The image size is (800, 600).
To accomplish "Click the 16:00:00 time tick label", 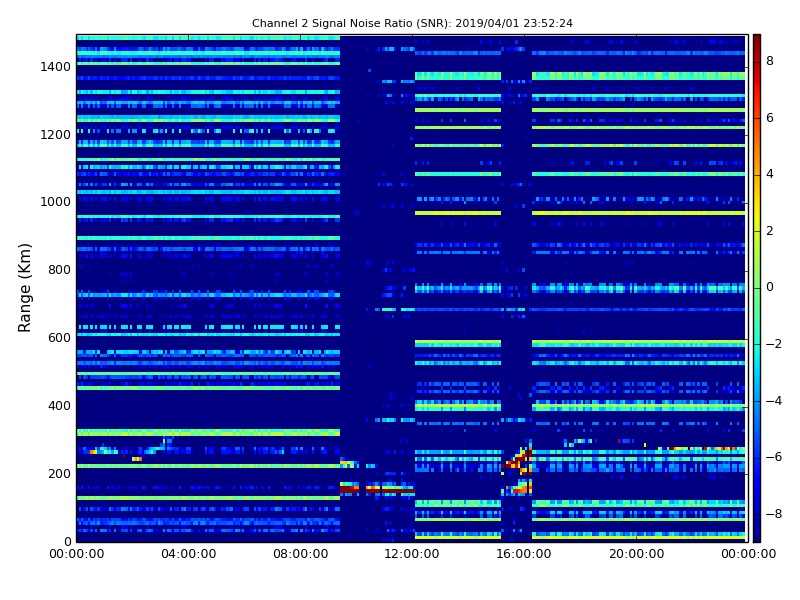I will pyautogui.click(x=524, y=554).
